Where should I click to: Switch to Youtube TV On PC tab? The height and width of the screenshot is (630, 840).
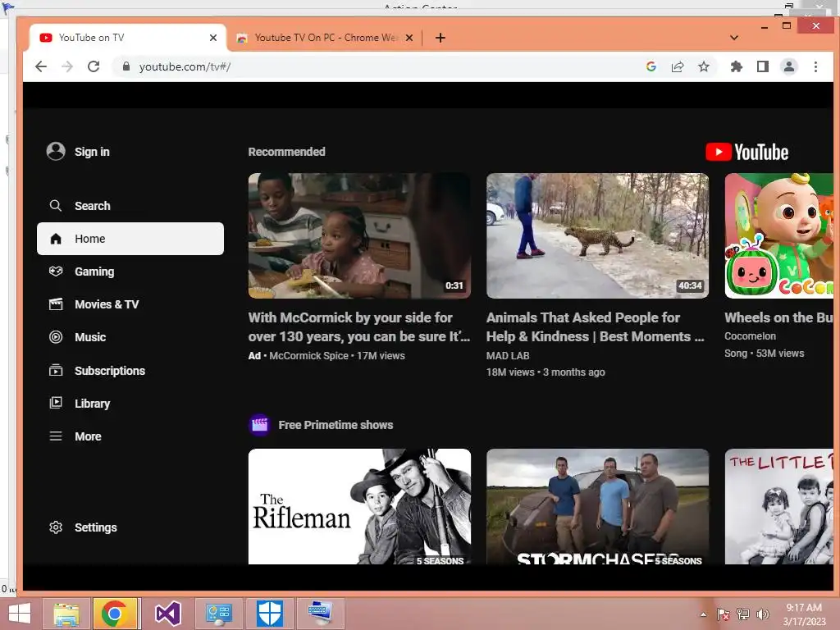coord(326,38)
